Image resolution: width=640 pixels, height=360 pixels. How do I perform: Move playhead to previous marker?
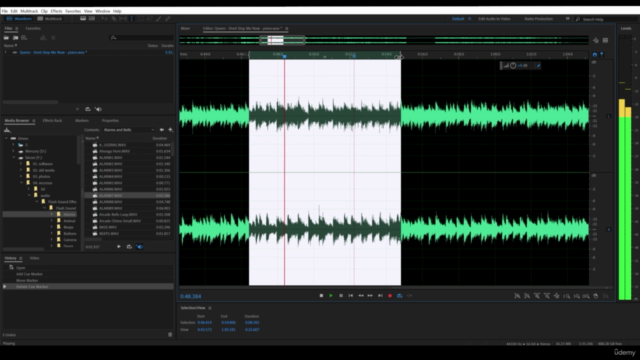coord(351,296)
